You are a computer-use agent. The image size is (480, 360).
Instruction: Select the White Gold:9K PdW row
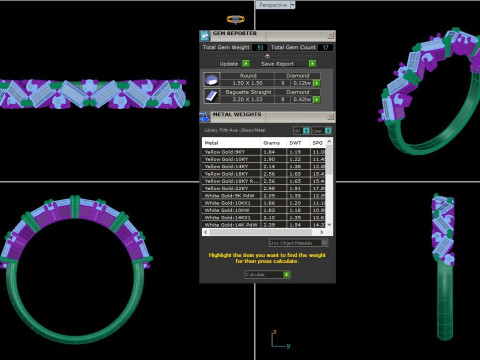point(264,196)
